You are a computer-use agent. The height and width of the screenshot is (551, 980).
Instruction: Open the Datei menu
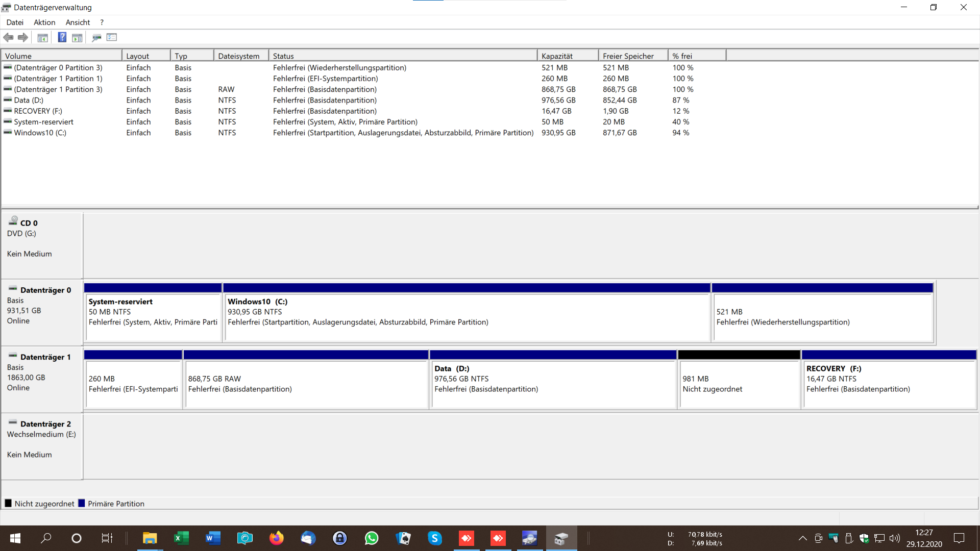pos(15,22)
